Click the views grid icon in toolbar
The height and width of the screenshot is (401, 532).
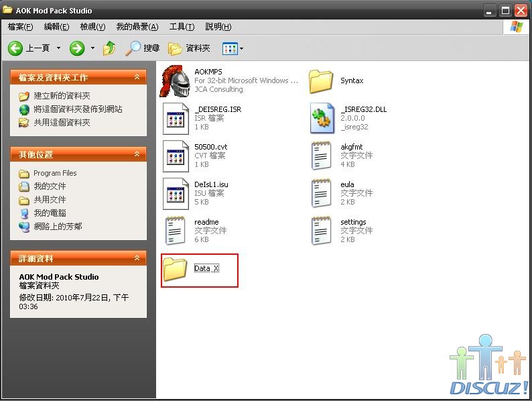tap(230, 48)
